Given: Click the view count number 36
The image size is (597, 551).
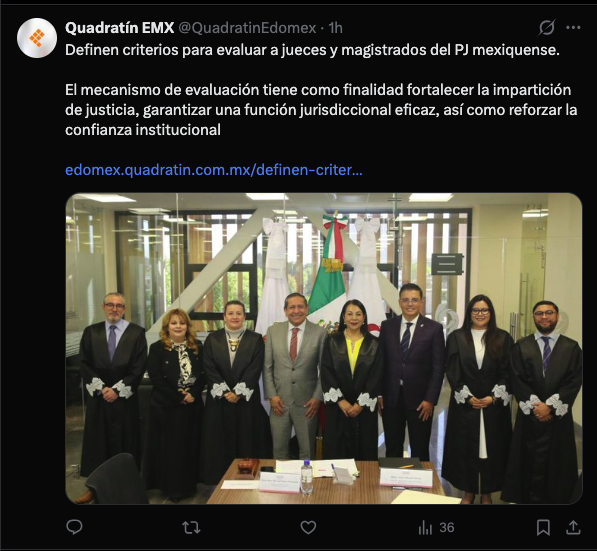Looking at the screenshot, I should tap(447, 527).
